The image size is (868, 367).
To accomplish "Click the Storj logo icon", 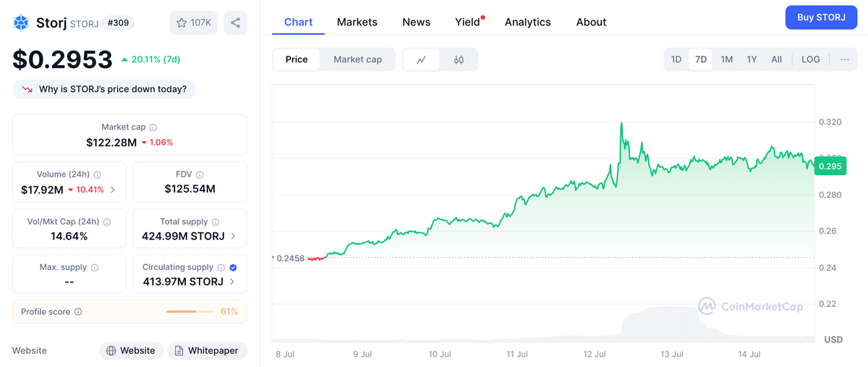I will pos(21,23).
